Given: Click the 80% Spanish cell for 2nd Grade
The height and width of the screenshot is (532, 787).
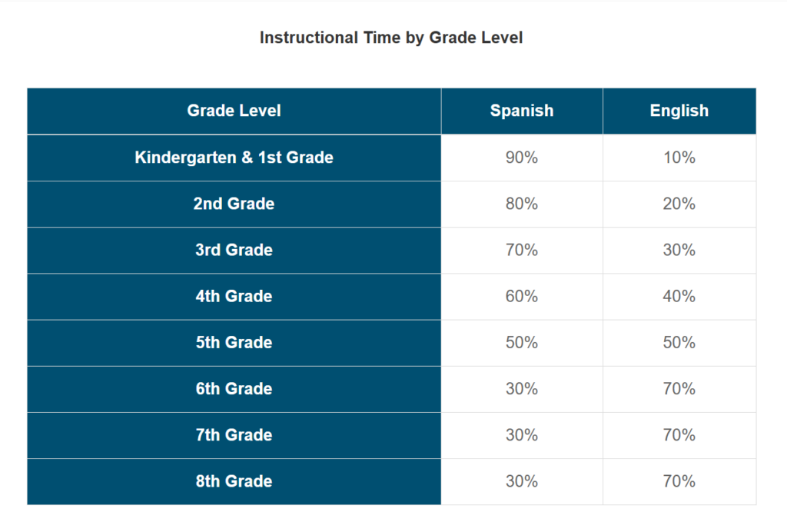Looking at the screenshot, I should (522, 204).
